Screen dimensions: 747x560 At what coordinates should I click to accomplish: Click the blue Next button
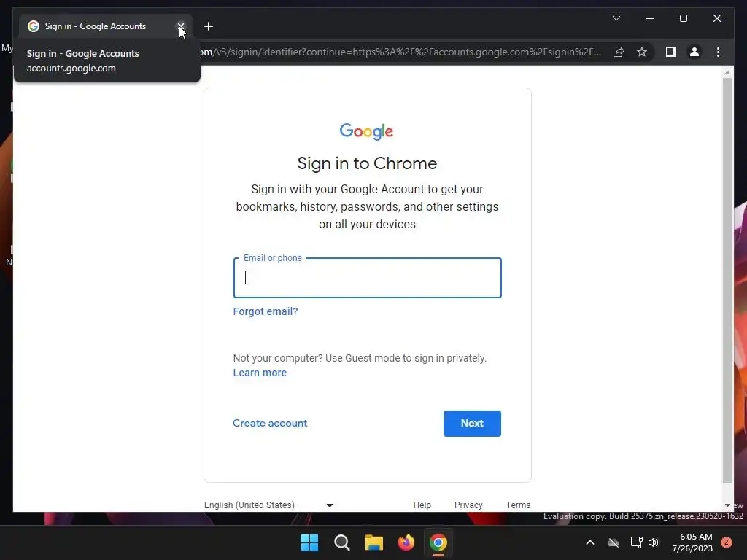click(472, 424)
